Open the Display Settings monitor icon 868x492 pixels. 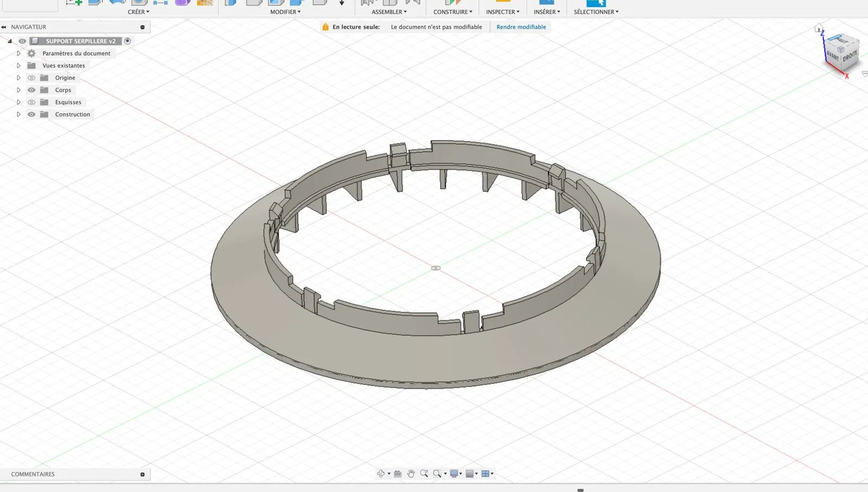(455, 474)
